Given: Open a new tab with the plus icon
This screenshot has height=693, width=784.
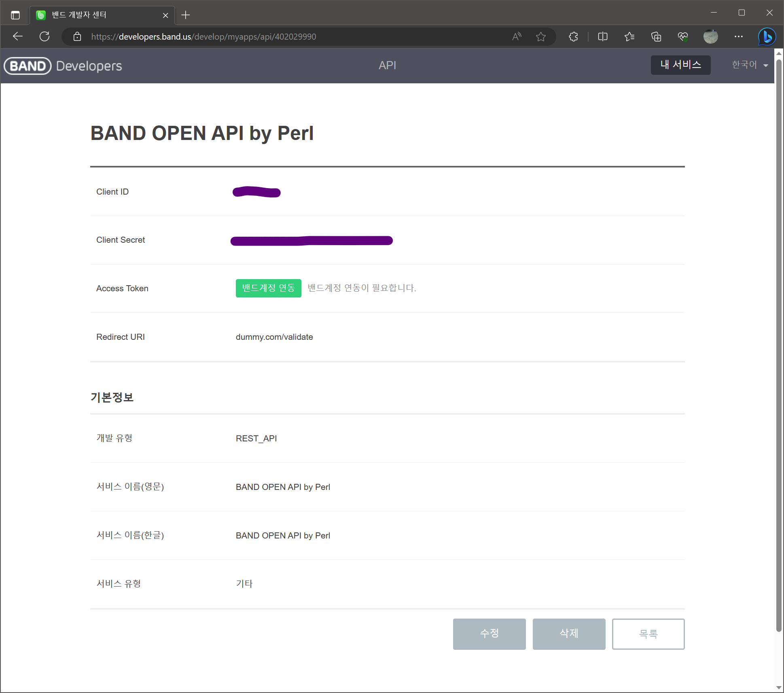Looking at the screenshot, I should 186,15.
